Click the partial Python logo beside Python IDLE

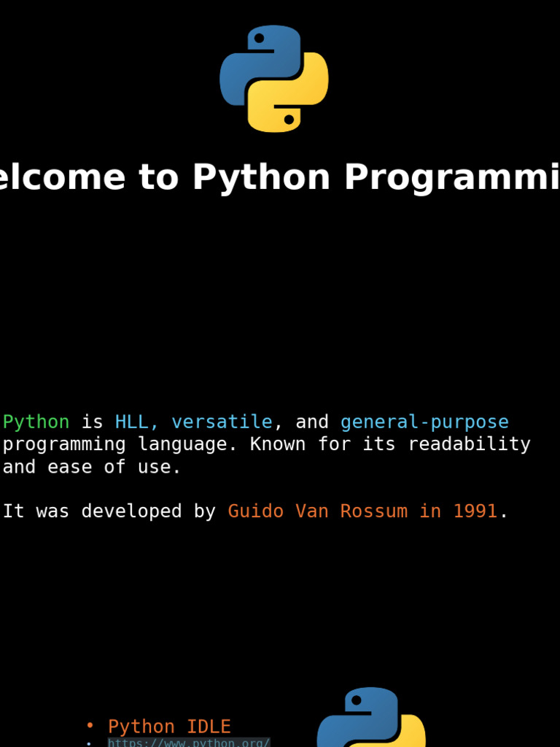(371, 717)
